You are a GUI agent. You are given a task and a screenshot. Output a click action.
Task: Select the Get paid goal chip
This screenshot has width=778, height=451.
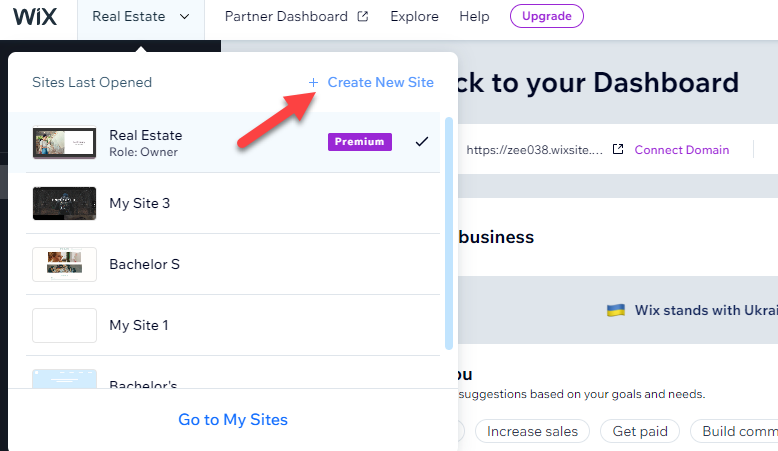tap(642, 431)
